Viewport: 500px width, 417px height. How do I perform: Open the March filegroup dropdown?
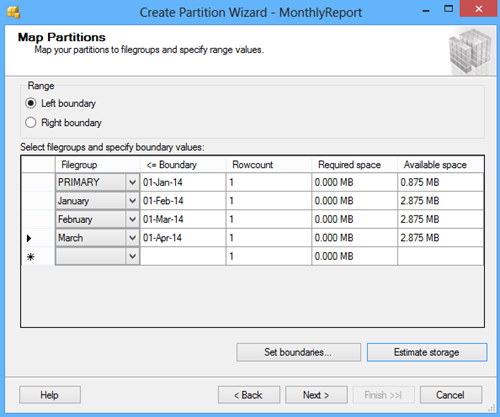[132, 238]
